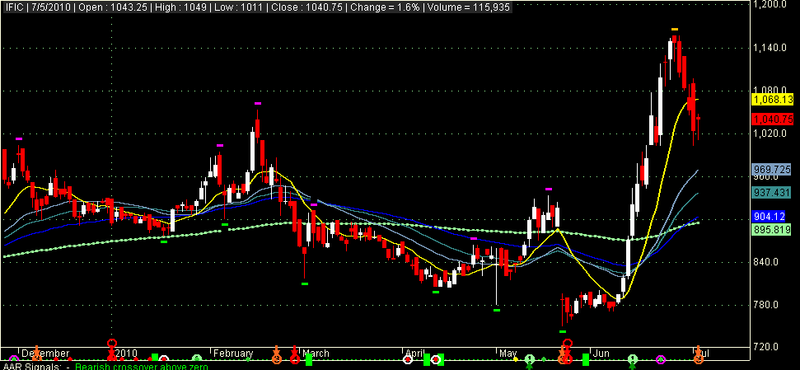Click the orange peak marker above June high

tap(674, 30)
